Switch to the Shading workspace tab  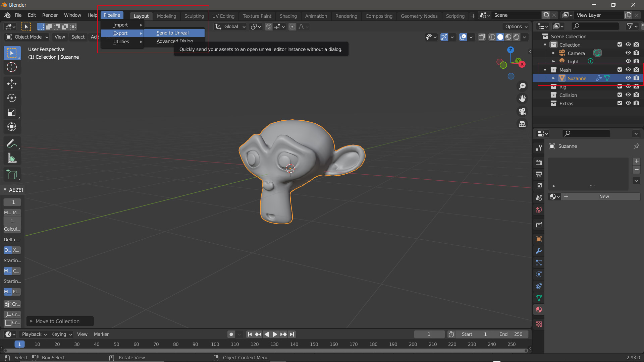[x=288, y=16]
